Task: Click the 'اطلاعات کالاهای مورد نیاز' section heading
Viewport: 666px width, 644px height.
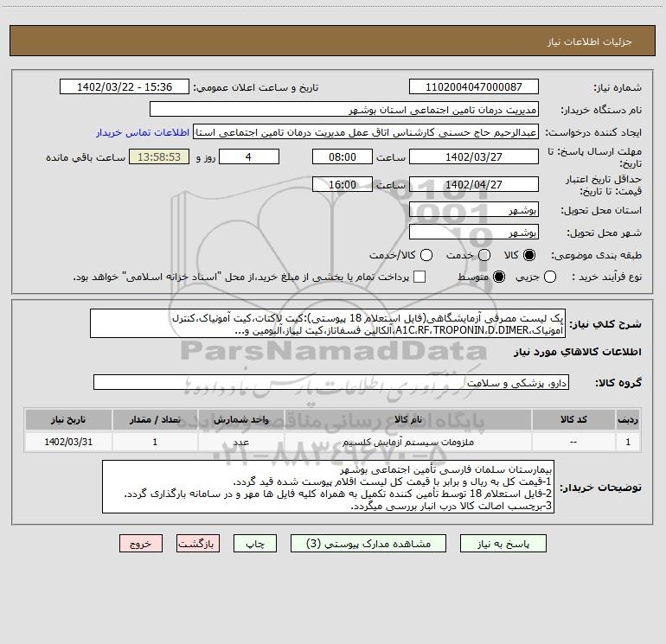Action: (578, 352)
